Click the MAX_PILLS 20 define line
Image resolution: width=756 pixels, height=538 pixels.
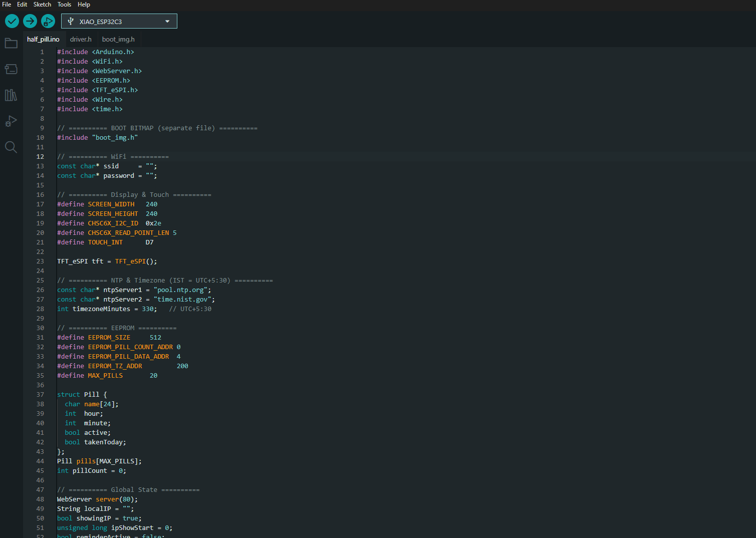(107, 376)
